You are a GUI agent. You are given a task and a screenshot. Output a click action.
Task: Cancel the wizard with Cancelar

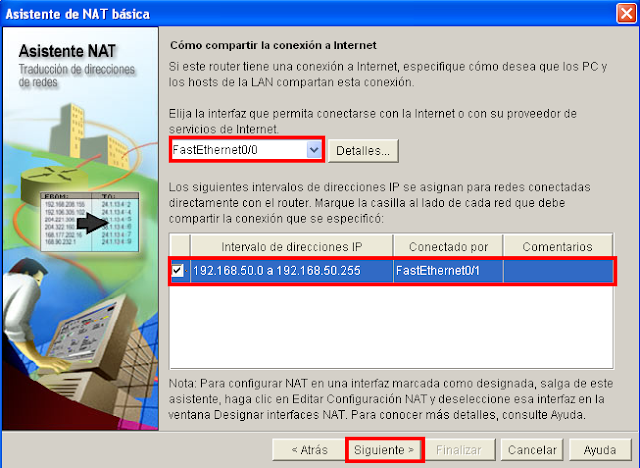[x=532, y=450]
